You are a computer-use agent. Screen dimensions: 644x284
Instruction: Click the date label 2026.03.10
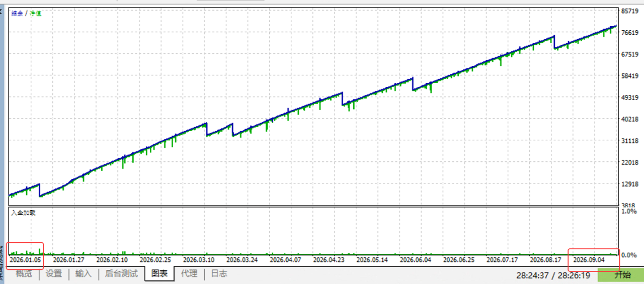click(x=199, y=260)
